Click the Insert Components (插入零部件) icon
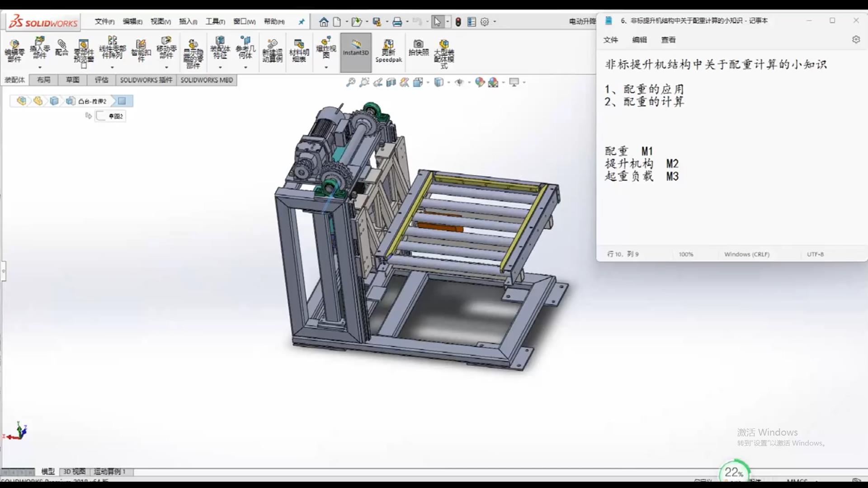 40,48
